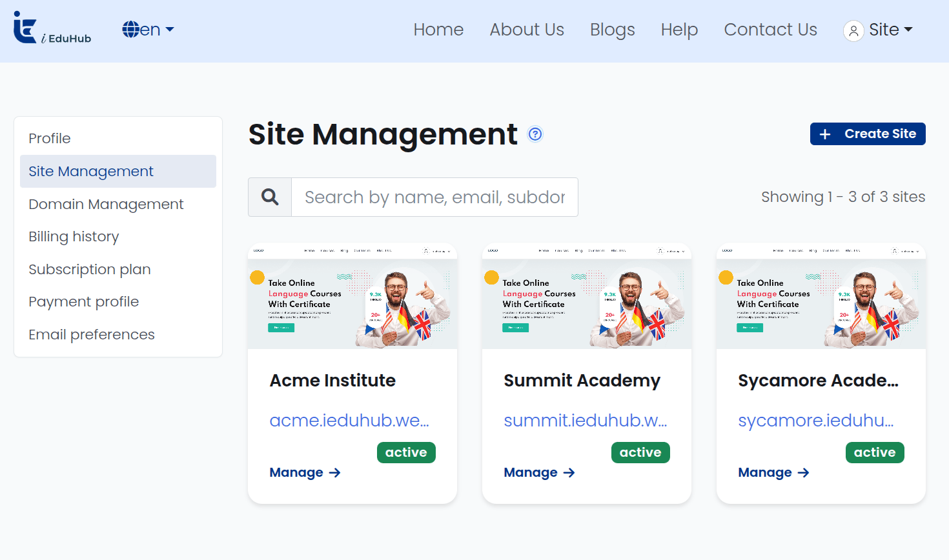Click the globe language icon
The image size is (949, 560).
point(130,30)
